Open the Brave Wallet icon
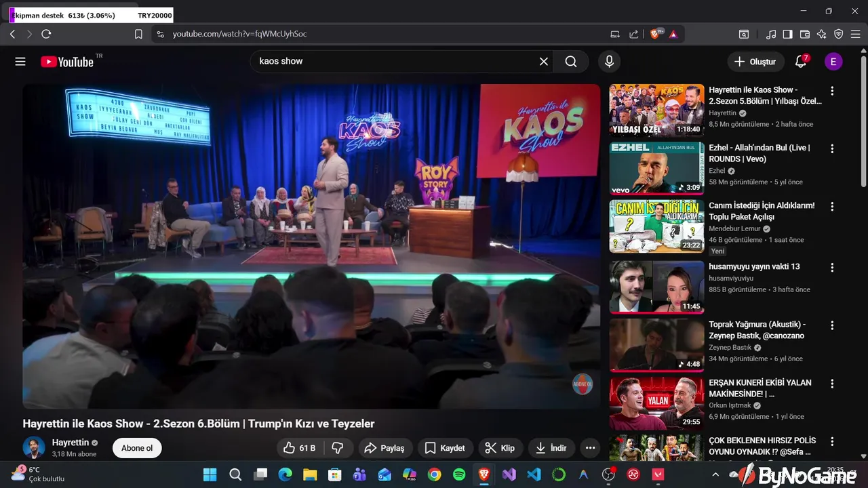The width and height of the screenshot is (868, 488). (x=805, y=34)
